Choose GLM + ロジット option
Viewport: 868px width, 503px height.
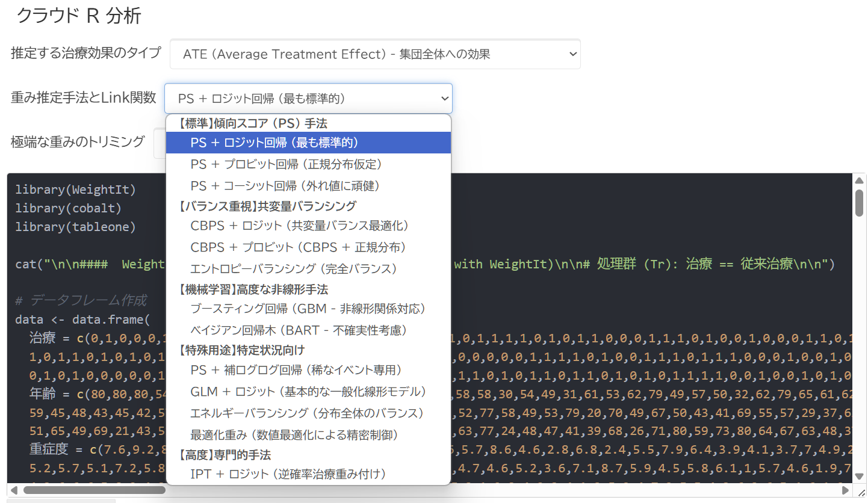click(308, 392)
